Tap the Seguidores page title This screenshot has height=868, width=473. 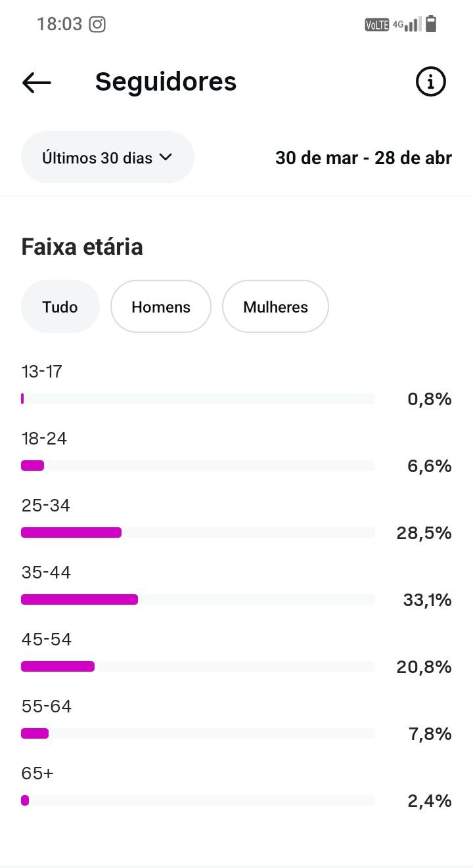(x=166, y=82)
